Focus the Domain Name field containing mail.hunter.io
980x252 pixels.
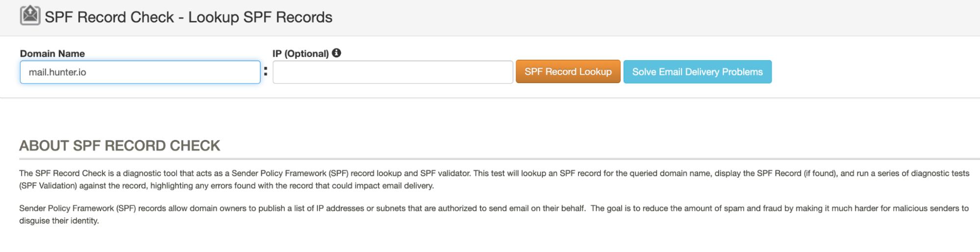(x=140, y=72)
